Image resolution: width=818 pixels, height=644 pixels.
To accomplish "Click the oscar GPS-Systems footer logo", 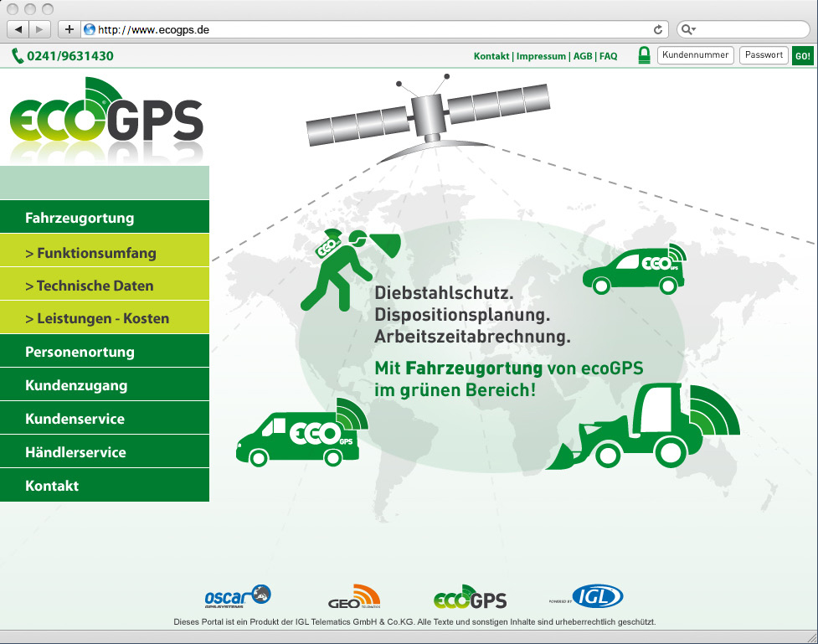I will point(238,596).
